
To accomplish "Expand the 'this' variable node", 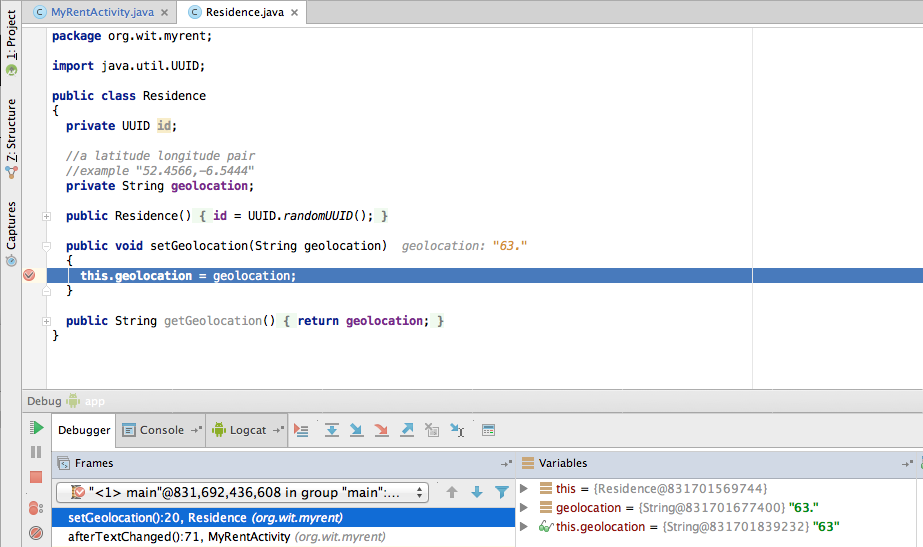I will point(525,488).
